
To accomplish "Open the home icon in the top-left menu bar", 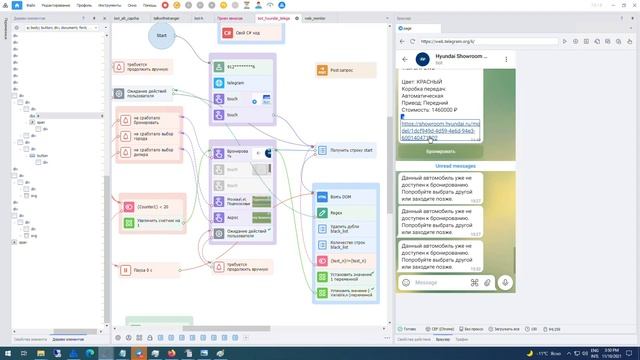I will [x=17, y=5].
